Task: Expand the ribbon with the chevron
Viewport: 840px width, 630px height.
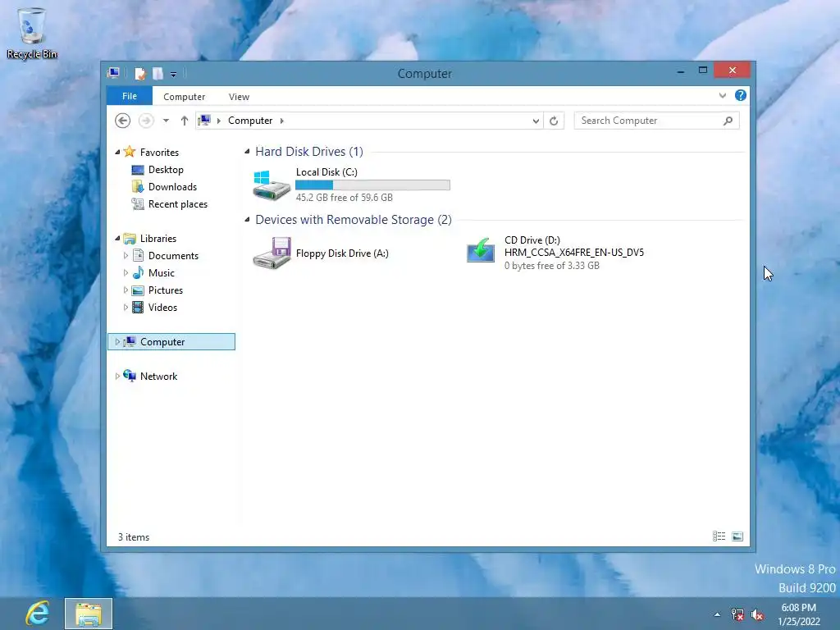Action: click(723, 95)
